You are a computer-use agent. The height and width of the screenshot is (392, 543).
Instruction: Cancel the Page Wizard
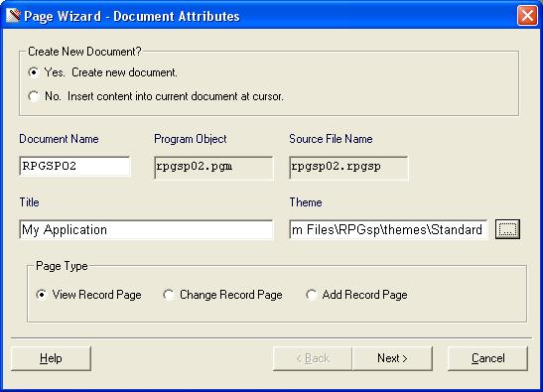tap(487, 358)
